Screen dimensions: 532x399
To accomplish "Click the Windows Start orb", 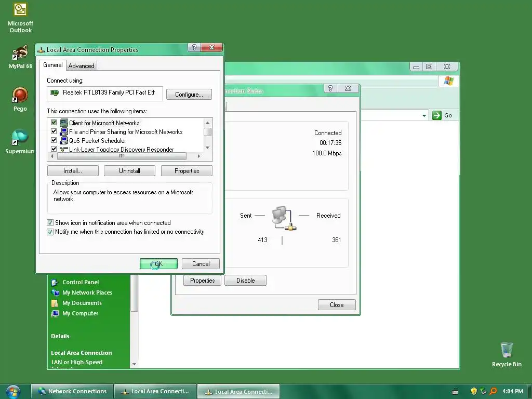I will [13, 392].
